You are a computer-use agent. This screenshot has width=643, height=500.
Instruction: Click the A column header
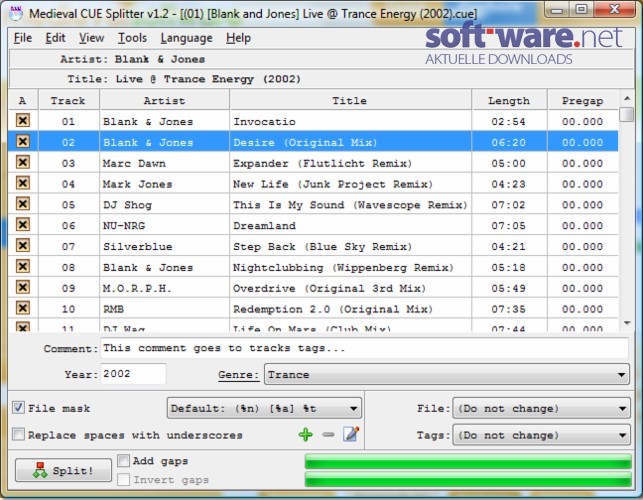point(23,100)
